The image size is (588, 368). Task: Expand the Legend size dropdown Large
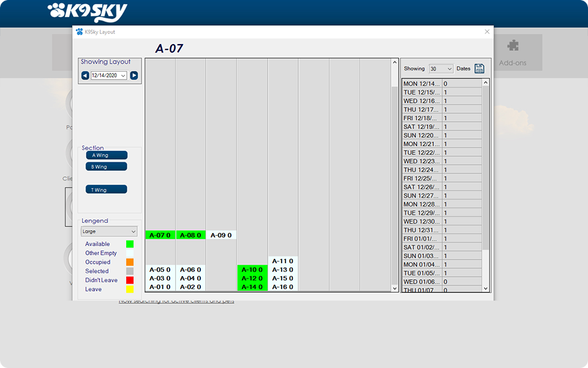click(109, 231)
